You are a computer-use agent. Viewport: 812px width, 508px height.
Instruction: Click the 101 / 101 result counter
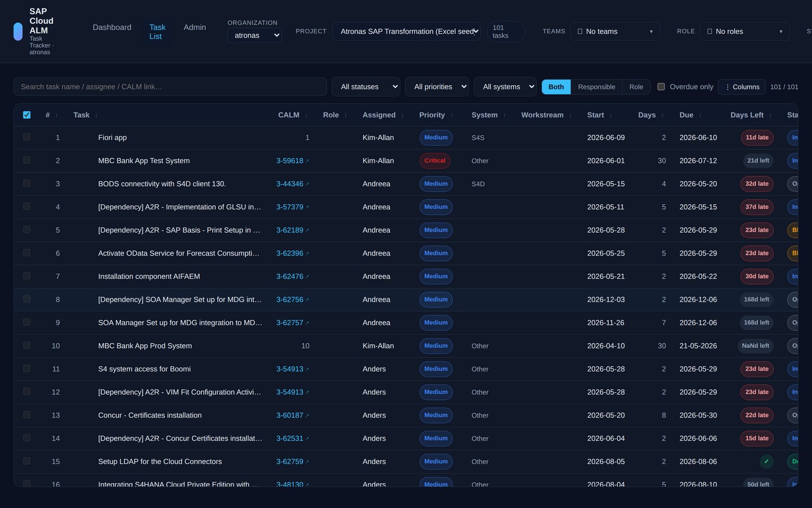click(784, 87)
